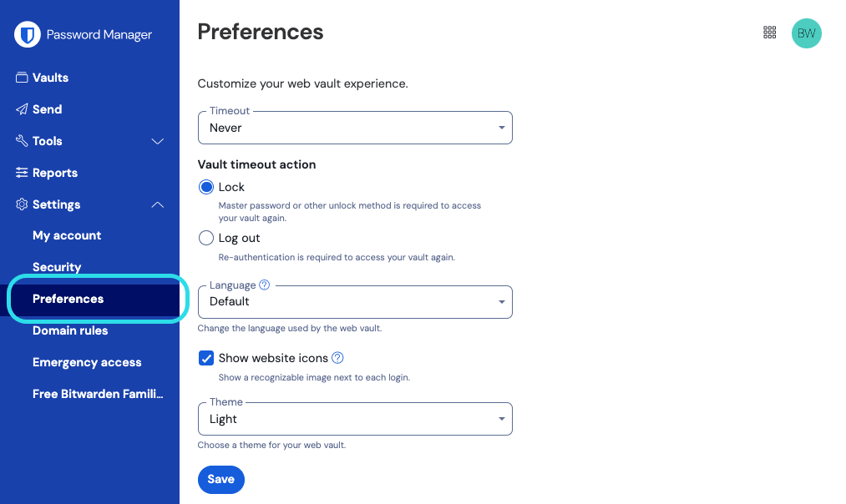Click the Reports sliders icon
Screen dimensions: 846x504
23,173
